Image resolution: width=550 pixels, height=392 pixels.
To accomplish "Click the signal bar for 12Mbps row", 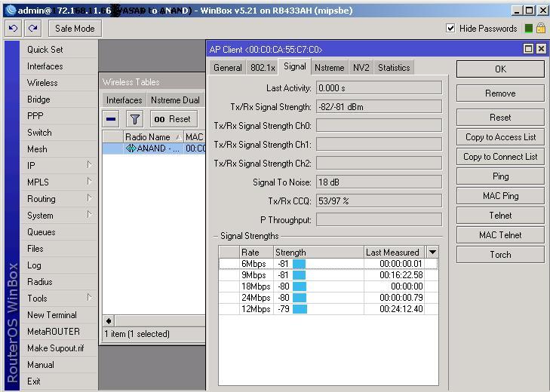I will (300, 309).
